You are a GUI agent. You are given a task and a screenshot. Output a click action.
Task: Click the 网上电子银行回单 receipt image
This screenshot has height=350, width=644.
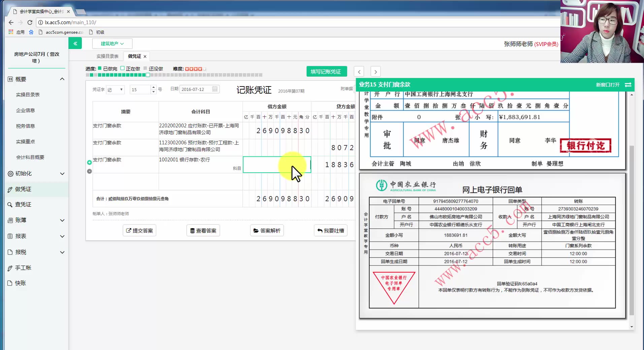492,246
